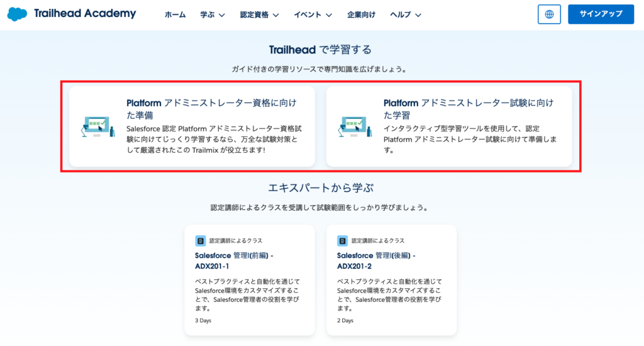
Task: Open the 認定資格 menu label
Action: pos(254,15)
